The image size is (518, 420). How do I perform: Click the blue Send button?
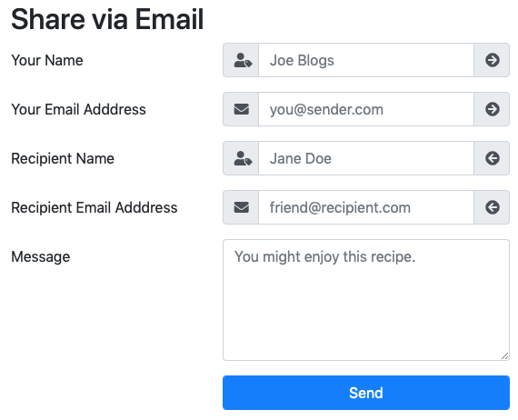pos(366,393)
